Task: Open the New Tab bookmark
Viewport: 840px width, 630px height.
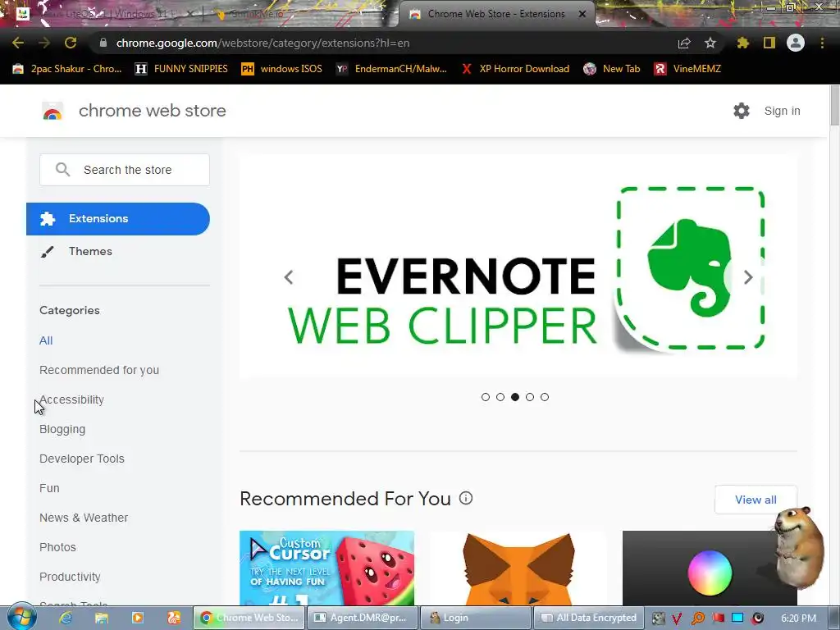Action: (612, 69)
